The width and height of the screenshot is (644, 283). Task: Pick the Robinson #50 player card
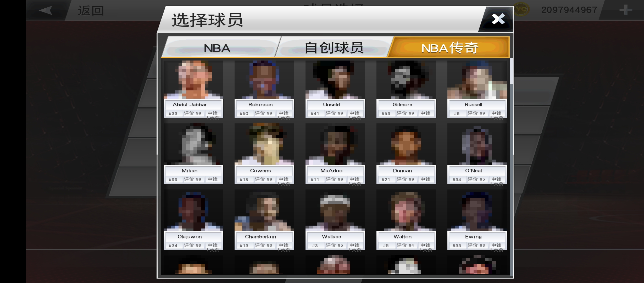[264, 89]
